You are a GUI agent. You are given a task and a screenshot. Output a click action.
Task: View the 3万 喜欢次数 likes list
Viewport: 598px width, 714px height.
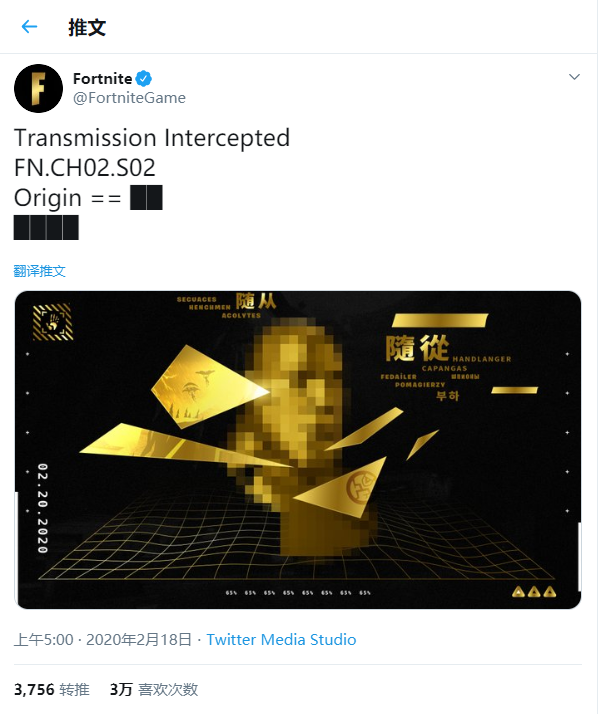click(x=154, y=689)
